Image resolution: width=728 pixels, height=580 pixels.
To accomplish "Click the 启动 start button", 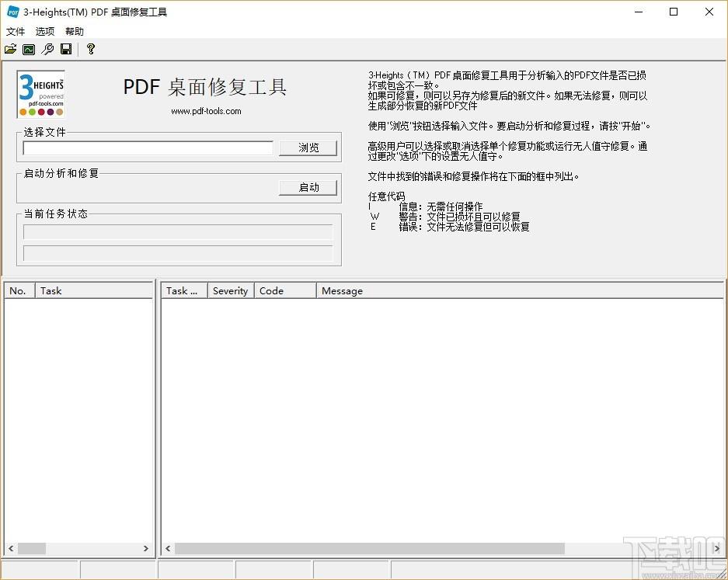I will (x=308, y=187).
